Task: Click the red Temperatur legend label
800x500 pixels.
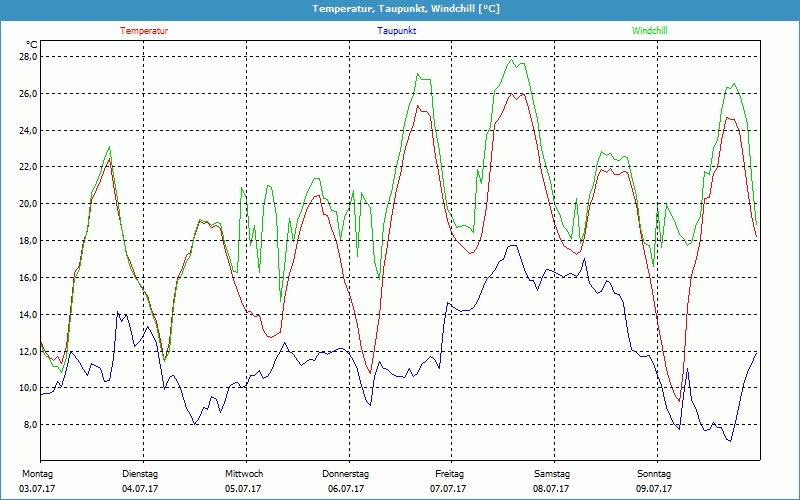Action: [144, 31]
